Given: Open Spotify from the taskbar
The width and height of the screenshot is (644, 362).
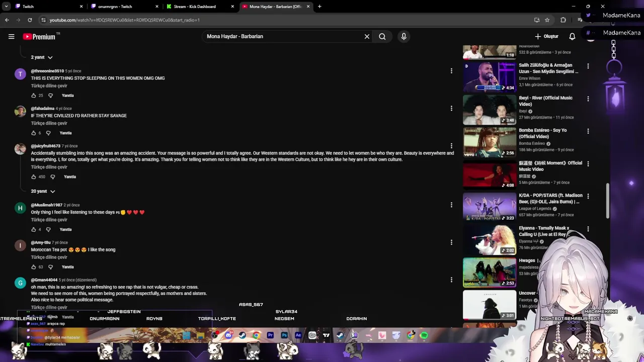Looking at the screenshot, I should tap(424, 335).
